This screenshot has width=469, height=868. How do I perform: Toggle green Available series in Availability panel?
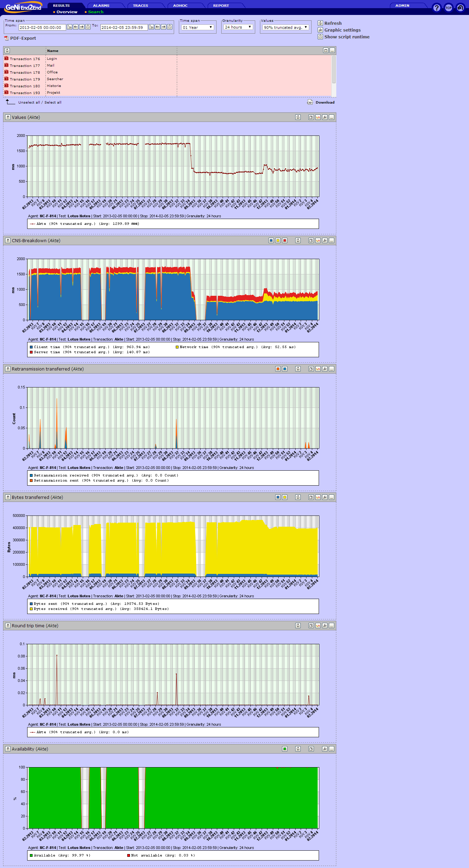tap(285, 749)
